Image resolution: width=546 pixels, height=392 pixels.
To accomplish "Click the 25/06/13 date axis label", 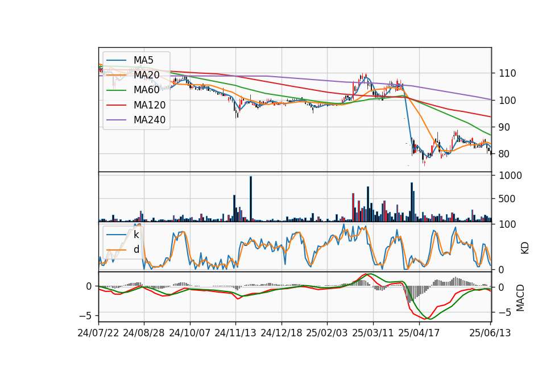I will pos(490,333).
